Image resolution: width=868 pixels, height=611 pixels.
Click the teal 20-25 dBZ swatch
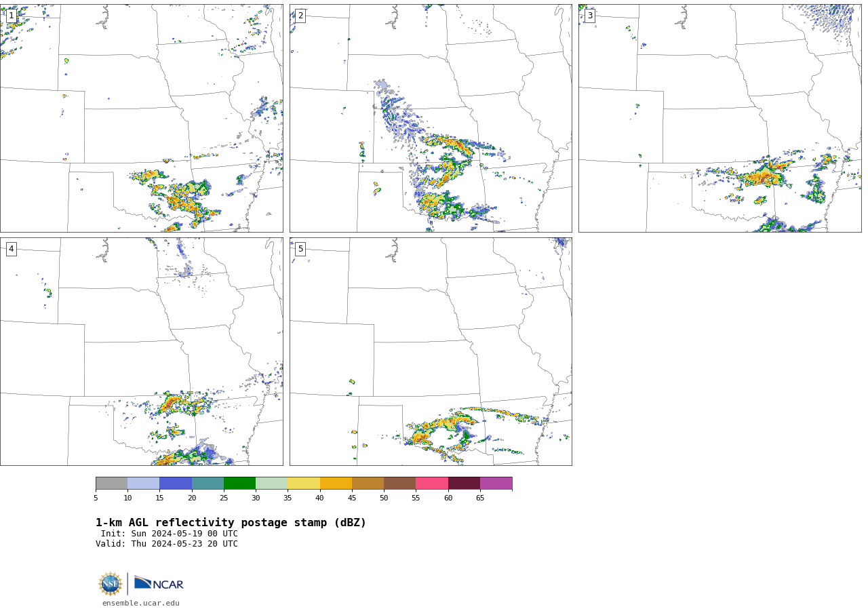pyautogui.click(x=208, y=483)
